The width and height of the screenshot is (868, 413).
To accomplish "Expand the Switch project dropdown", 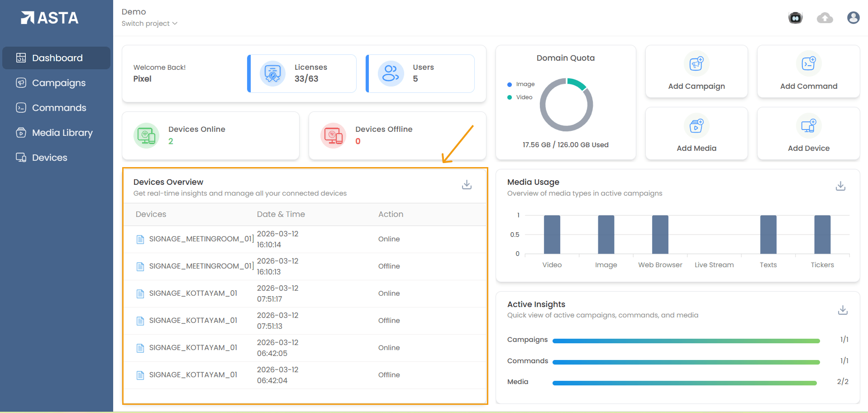I will [x=149, y=24].
